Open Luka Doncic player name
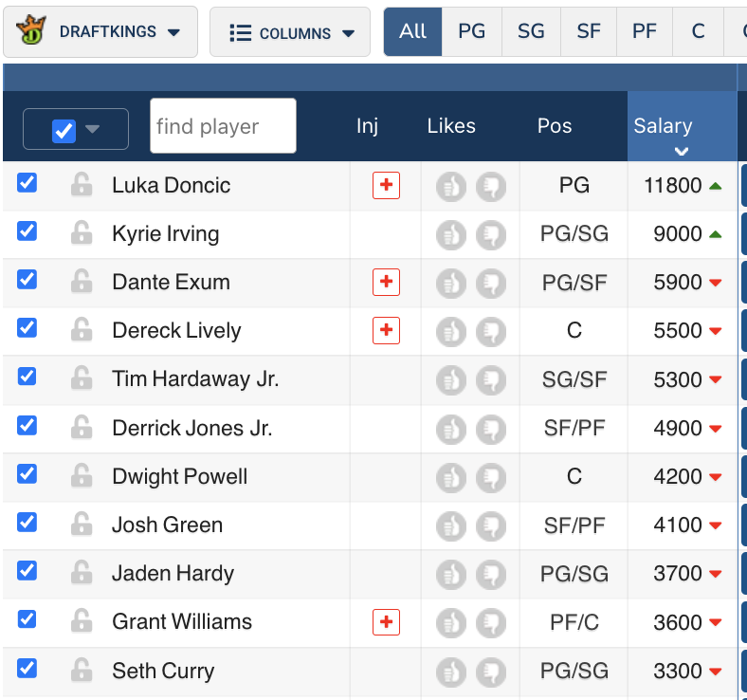 click(171, 185)
